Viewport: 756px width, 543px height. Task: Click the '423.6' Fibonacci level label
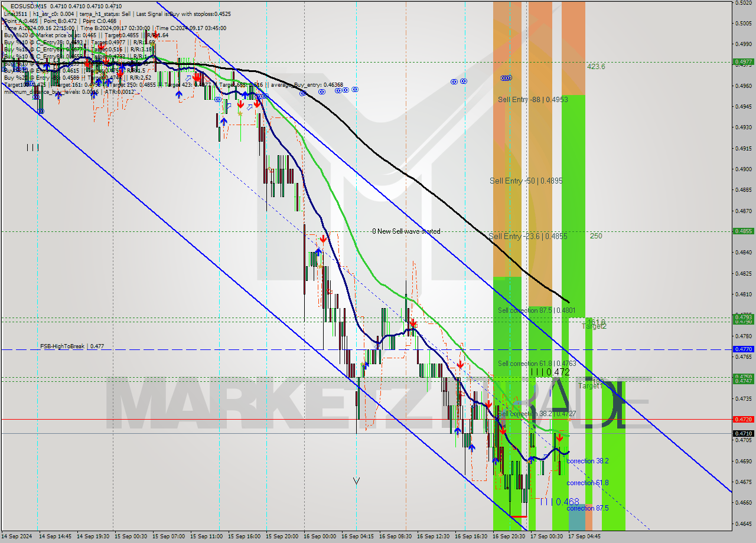click(x=596, y=67)
